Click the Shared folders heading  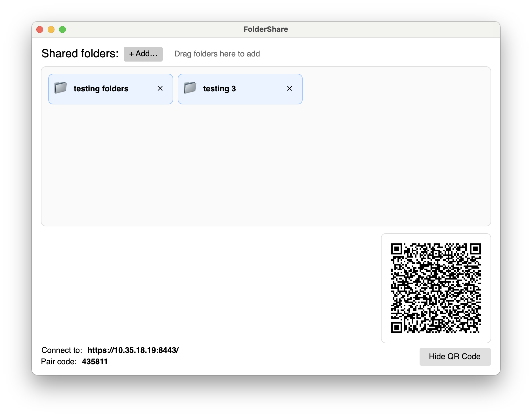(x=80, y=54)
